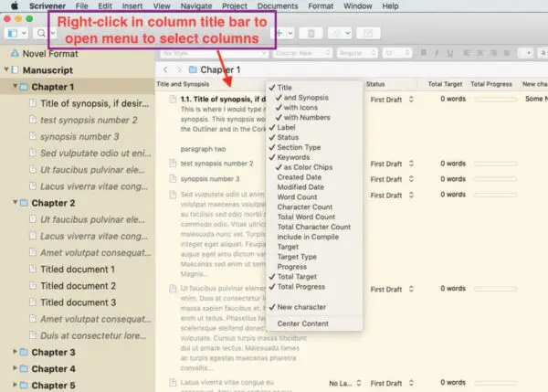Open the Navigate menu
548x392 pixels.
[196, 6]
